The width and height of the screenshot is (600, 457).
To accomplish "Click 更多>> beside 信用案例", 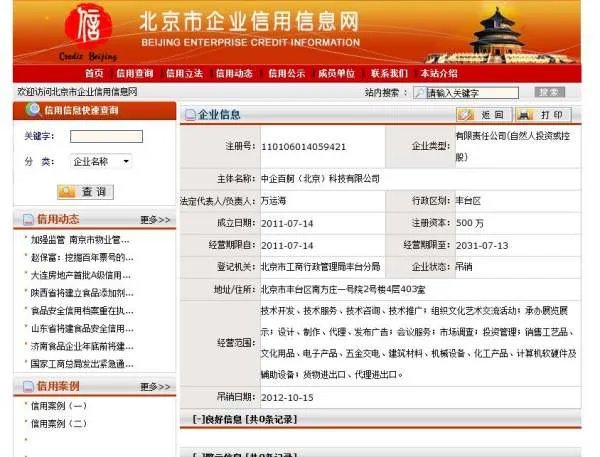I will (155, 387).
